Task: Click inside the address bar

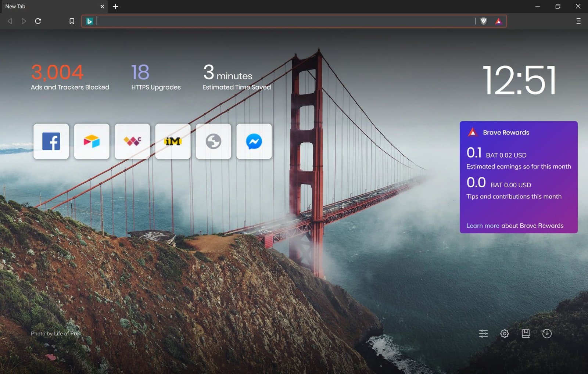Action: pyautogui.click(x=257, y=21)
